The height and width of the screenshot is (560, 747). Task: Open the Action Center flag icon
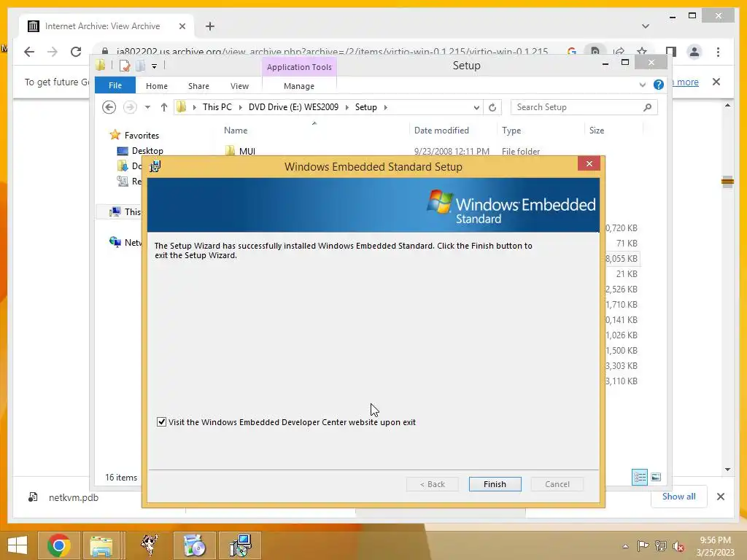pyautogui.click(x=643, y=545)
